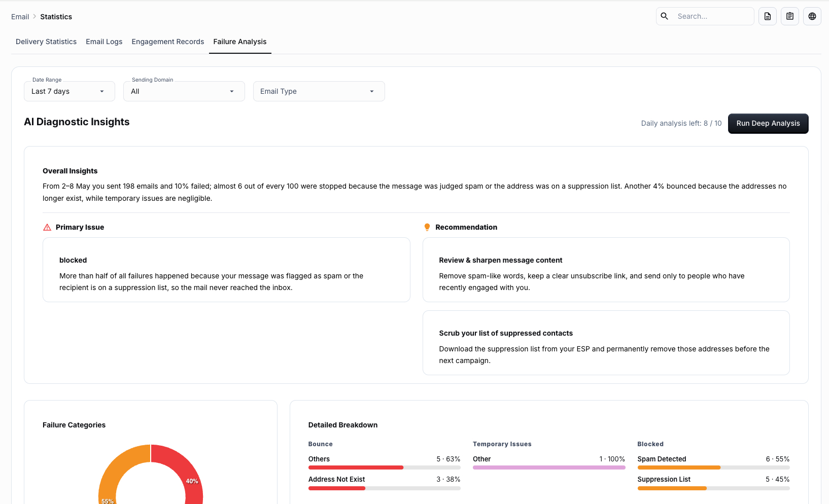Click the Primary Issue warning triangle icon
Viewport: 829px width, 504px height.
[x=47, y=227]
